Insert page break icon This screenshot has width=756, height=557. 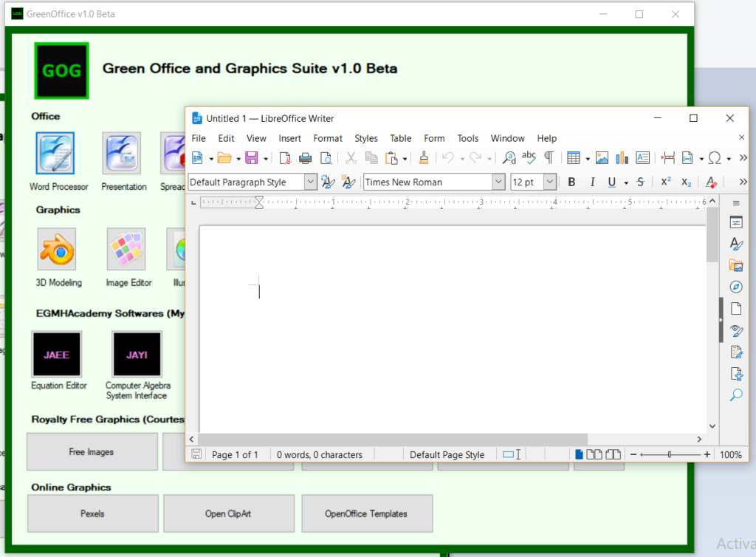pyautogui.click(x=667, y=157)
